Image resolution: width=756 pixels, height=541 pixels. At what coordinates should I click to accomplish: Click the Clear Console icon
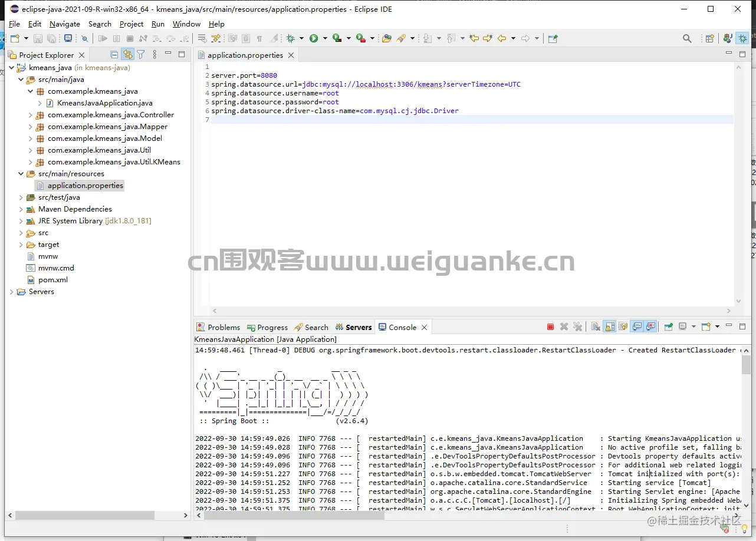pos(596,326)
